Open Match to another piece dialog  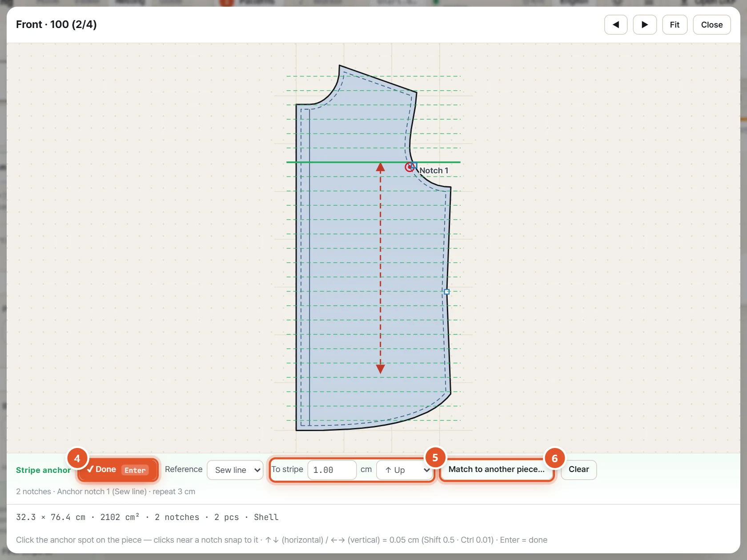[x=496, y=470]
